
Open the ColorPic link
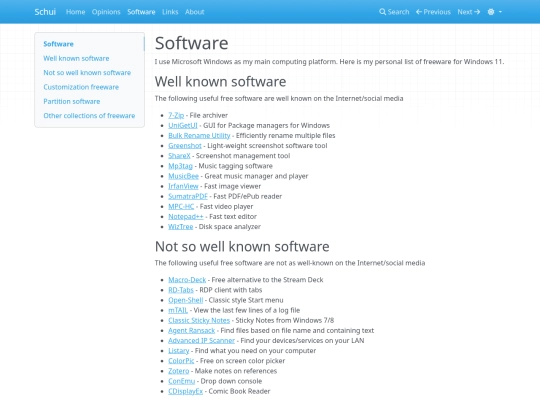point(181,361)
